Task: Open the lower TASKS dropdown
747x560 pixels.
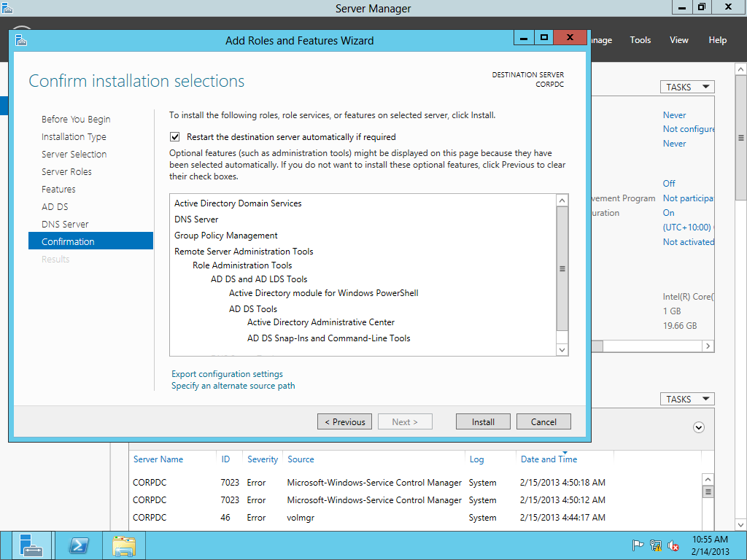Action: point(686,399)
